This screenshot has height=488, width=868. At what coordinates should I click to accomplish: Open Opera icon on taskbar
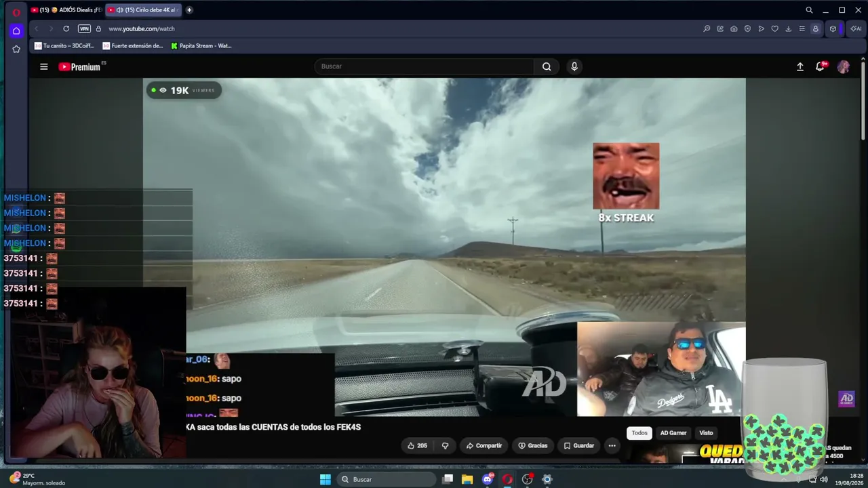tap(507, 479)
